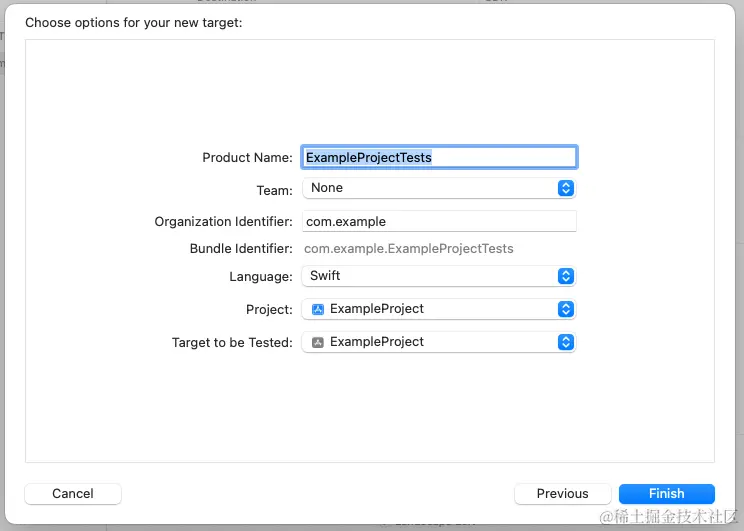Click the blue Xcode project icon in Project popup
This screenshot has height=531, width=744.
click(317, 309)
